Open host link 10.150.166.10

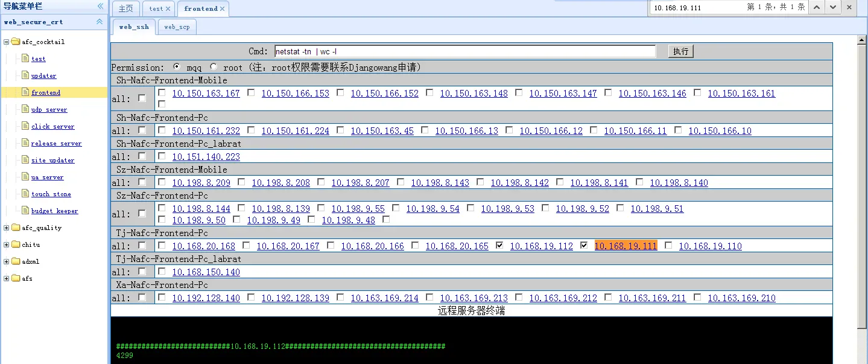tap(720, 131)
